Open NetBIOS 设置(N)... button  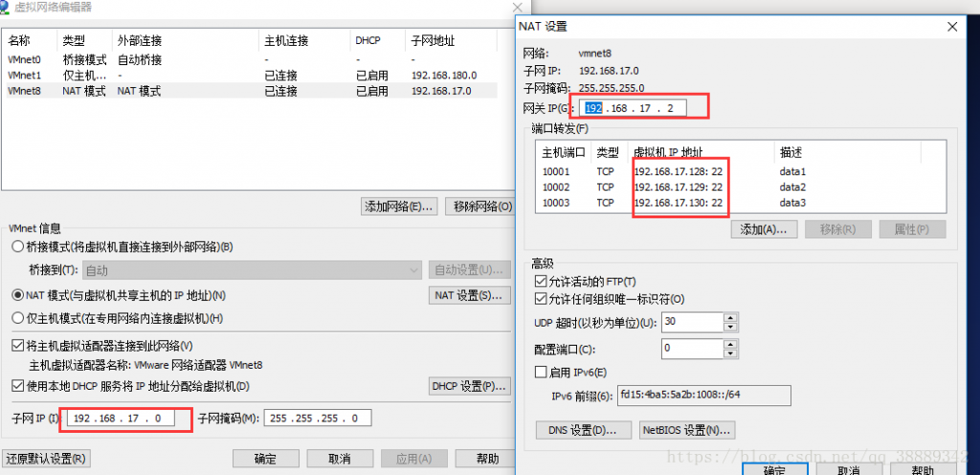pos(687,430)
